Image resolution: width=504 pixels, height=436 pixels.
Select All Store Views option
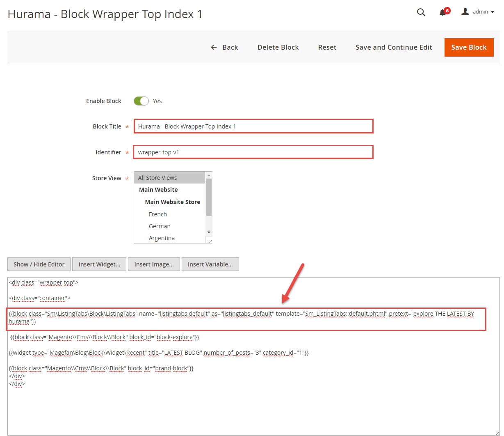(x=169, y=178)
